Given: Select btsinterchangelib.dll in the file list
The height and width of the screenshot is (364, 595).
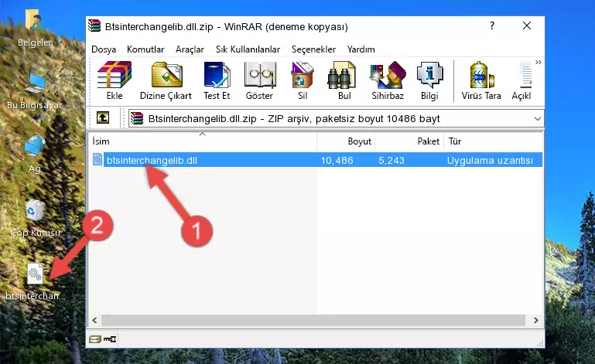Looking at the screenshot, I should tap(152, 161).
